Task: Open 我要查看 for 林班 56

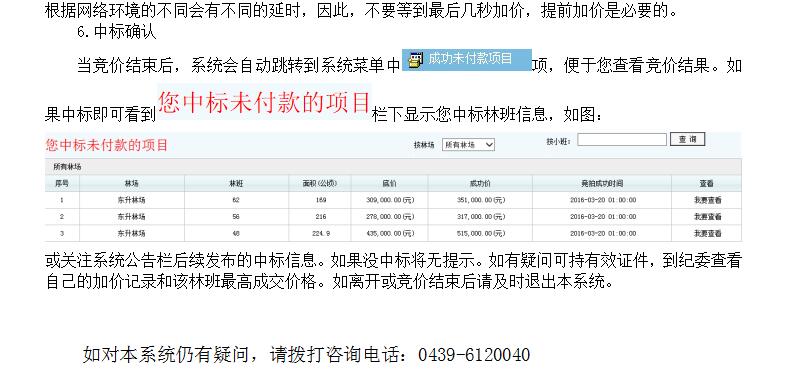Action: 707,217
